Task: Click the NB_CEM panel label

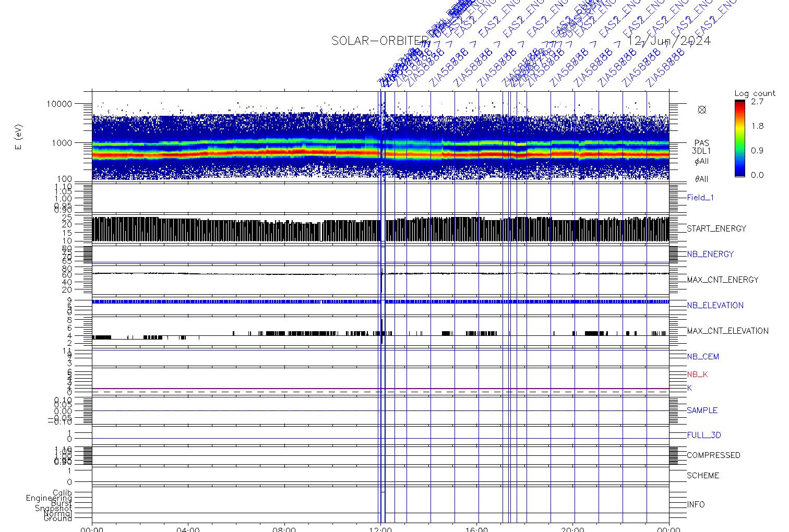Action: point(703,357)
